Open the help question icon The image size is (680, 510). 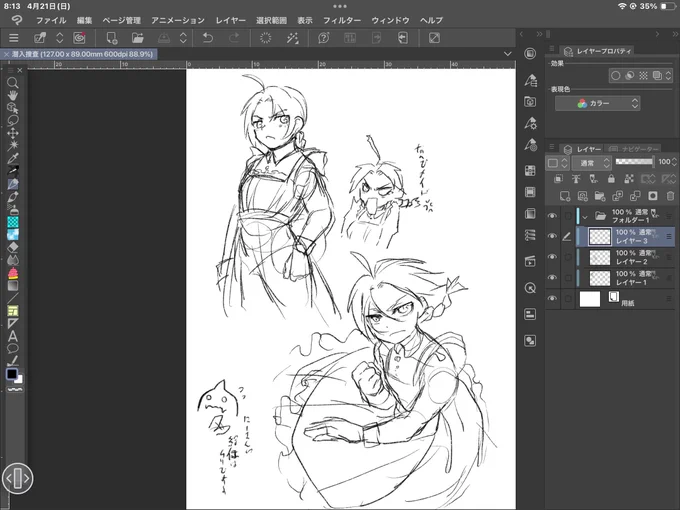pyautogui.click(x=324, y=38)
